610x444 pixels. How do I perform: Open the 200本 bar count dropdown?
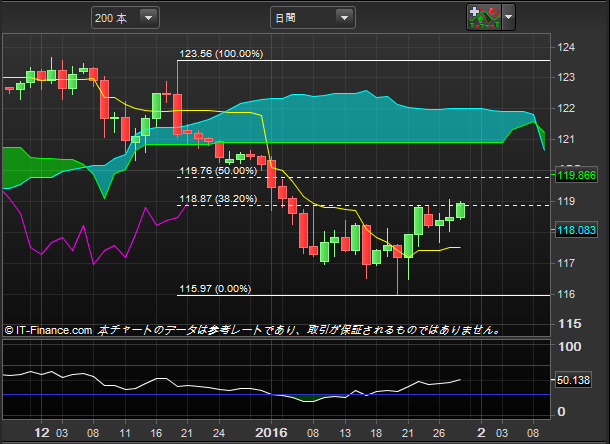pyautogui.click(x=125, y=18)
